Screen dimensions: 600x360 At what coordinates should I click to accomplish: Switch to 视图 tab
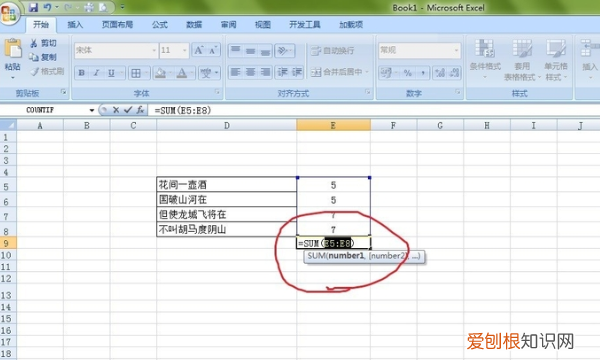263,25
